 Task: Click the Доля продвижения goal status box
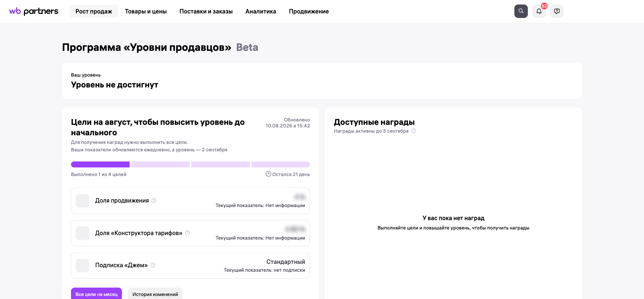coord(83,201)
